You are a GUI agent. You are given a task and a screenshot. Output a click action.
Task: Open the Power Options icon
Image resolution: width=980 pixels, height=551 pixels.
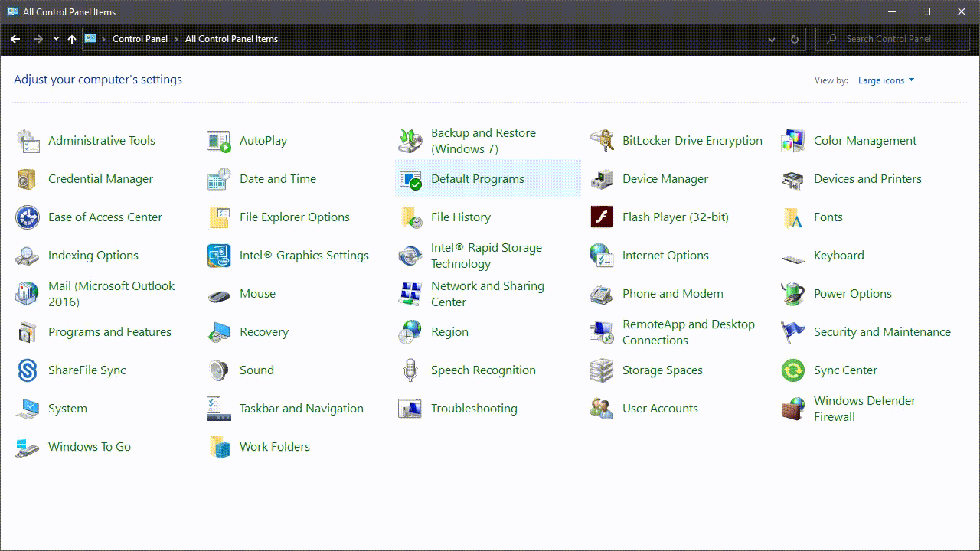[793, 294]
